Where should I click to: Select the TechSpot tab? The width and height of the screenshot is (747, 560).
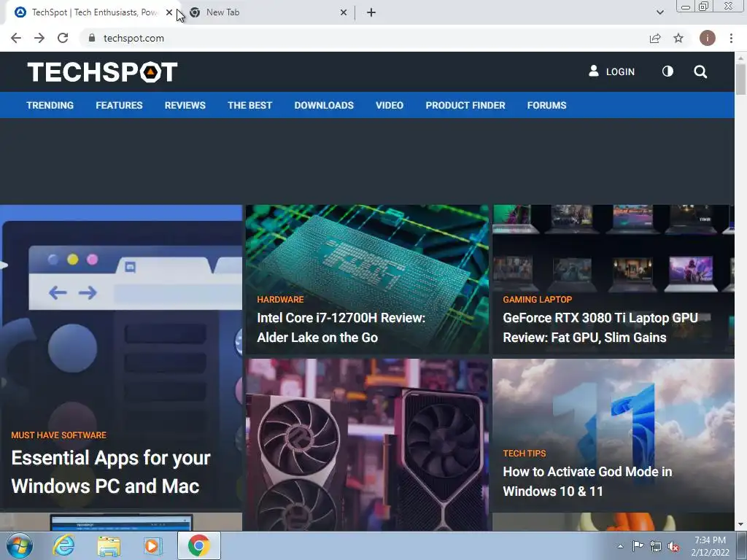pos(94,13)
